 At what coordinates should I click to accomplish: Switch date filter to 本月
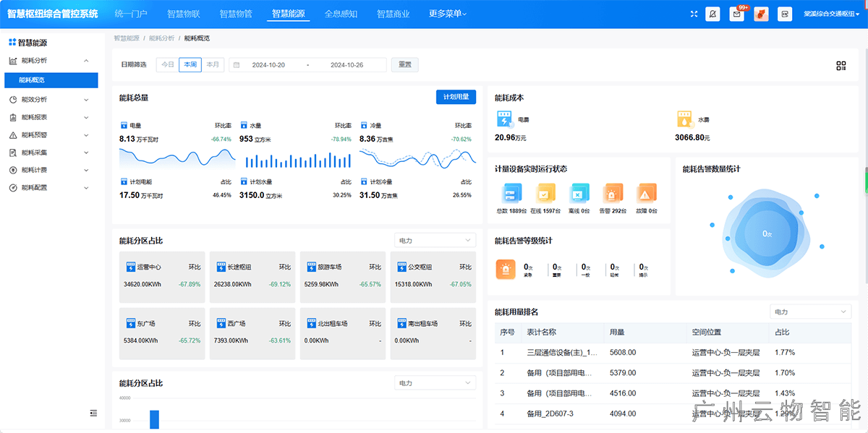coord(213,64)
